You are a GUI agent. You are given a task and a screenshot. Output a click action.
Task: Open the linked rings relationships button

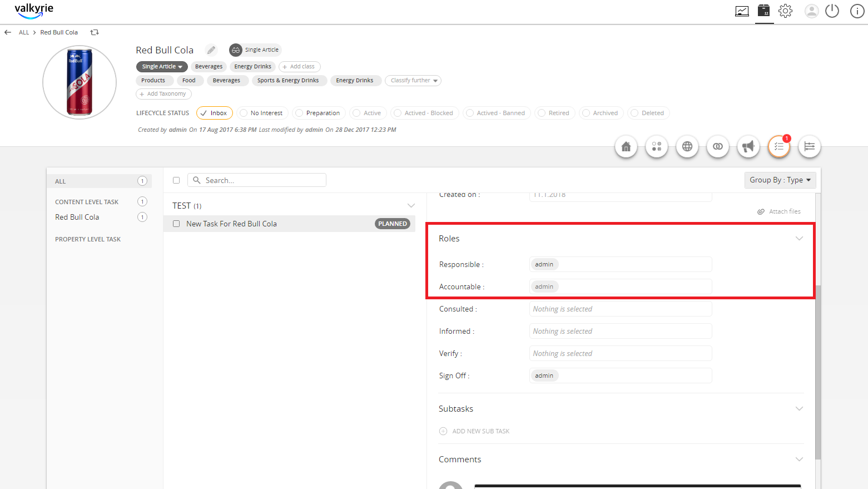tap(718, 146)
